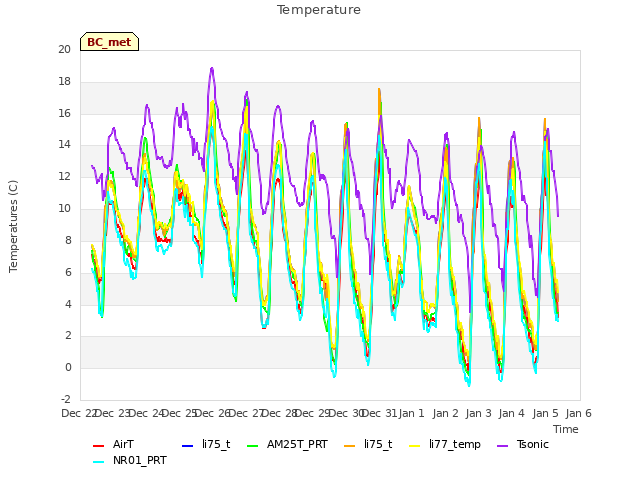
Task: Hide the AM25T_PRT series via legend
Action: 287,444
